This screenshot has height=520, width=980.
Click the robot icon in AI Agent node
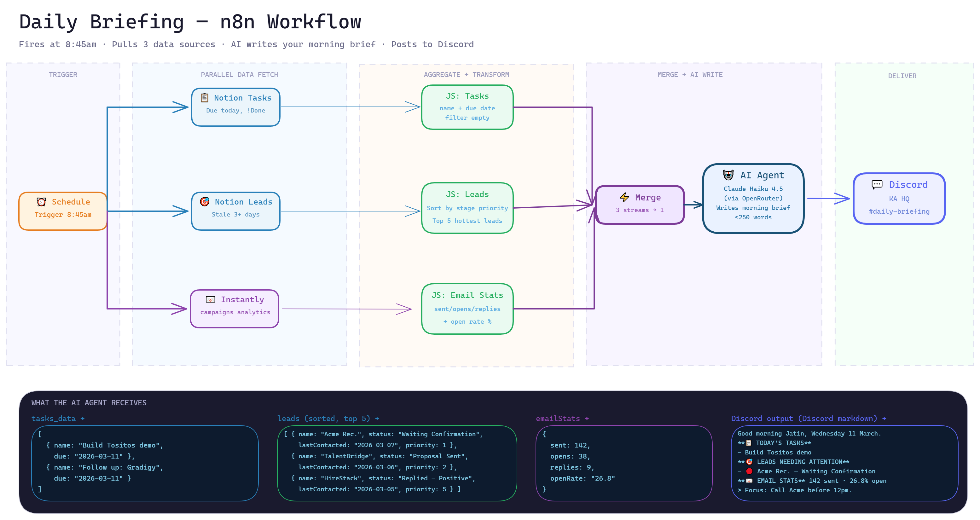pos(728,175)
